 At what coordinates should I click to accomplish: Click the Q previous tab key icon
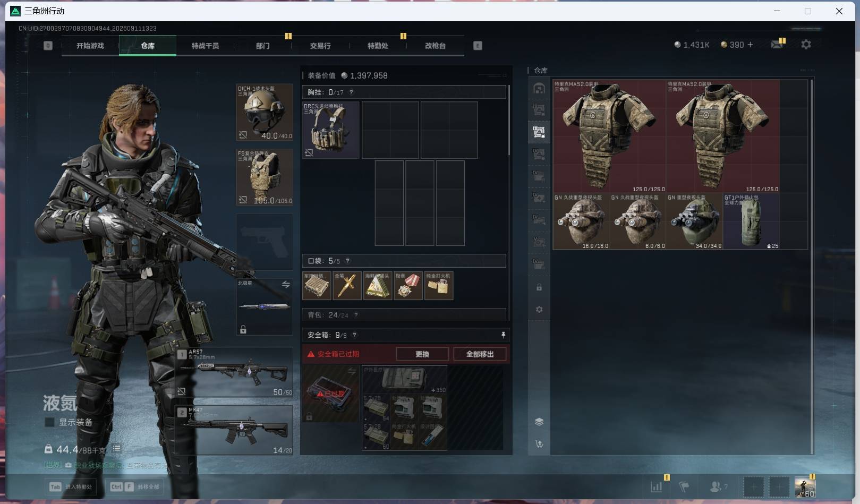click(x=48, y=46)
